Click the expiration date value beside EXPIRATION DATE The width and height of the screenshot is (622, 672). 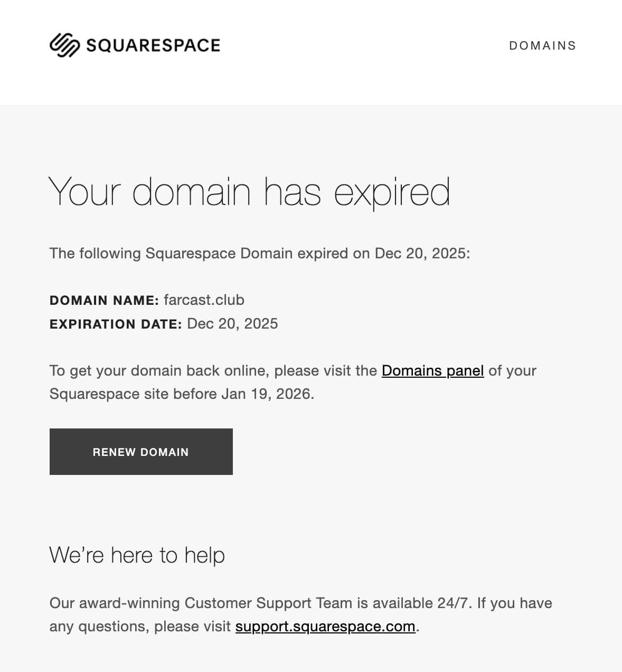232,324
